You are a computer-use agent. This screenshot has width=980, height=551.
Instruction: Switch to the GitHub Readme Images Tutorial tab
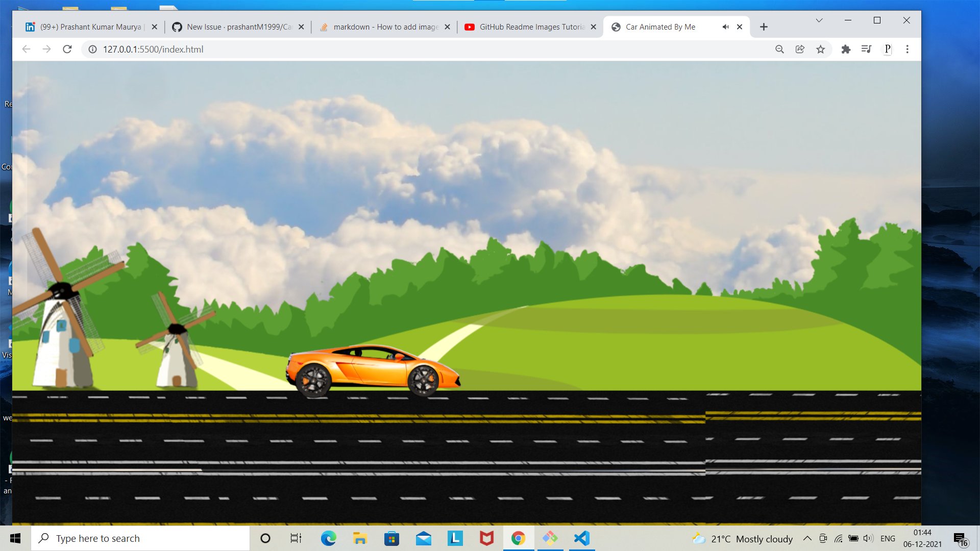531,27
